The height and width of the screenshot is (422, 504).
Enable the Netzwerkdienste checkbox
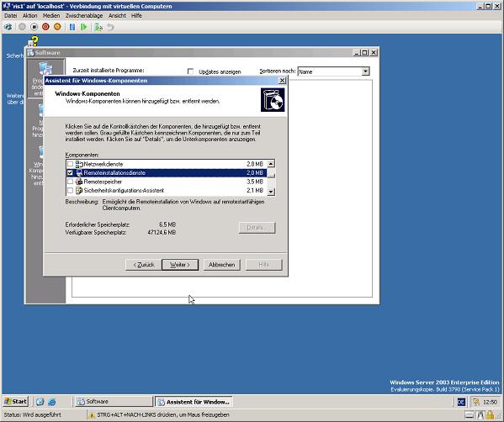point(70,164)
